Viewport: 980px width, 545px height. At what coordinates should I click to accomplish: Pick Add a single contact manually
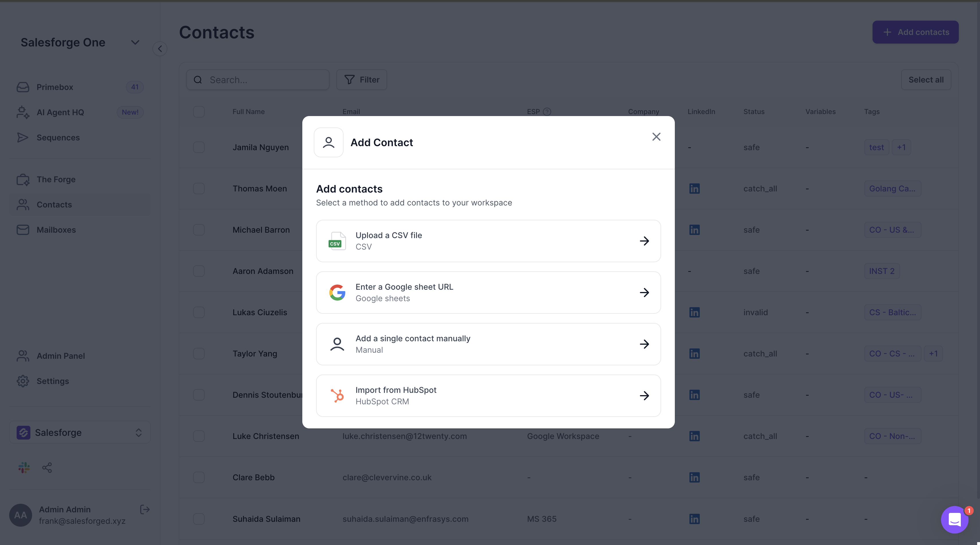488,344
